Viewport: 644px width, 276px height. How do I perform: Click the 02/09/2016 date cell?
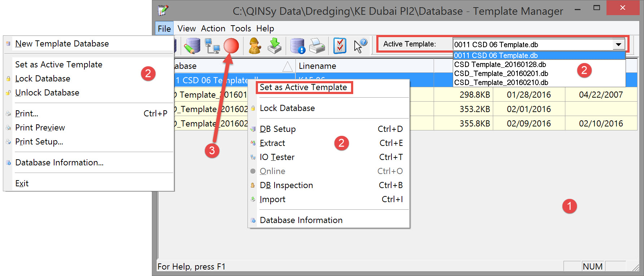529,124
